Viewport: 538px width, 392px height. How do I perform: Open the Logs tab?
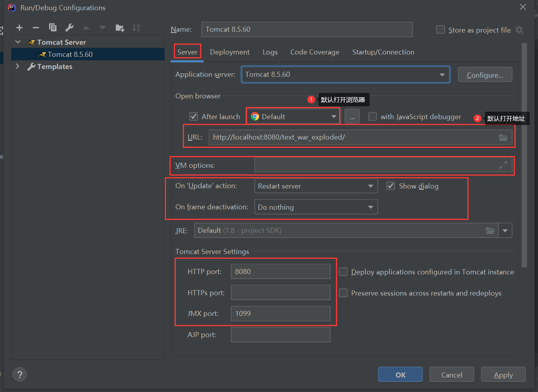pyautogui.click(x=270, y=52)
